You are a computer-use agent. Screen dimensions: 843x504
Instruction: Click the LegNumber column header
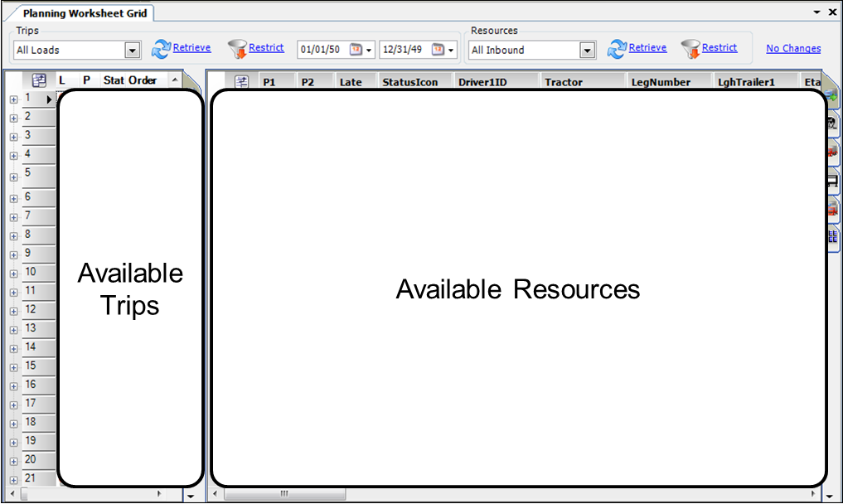click(670, 82)
